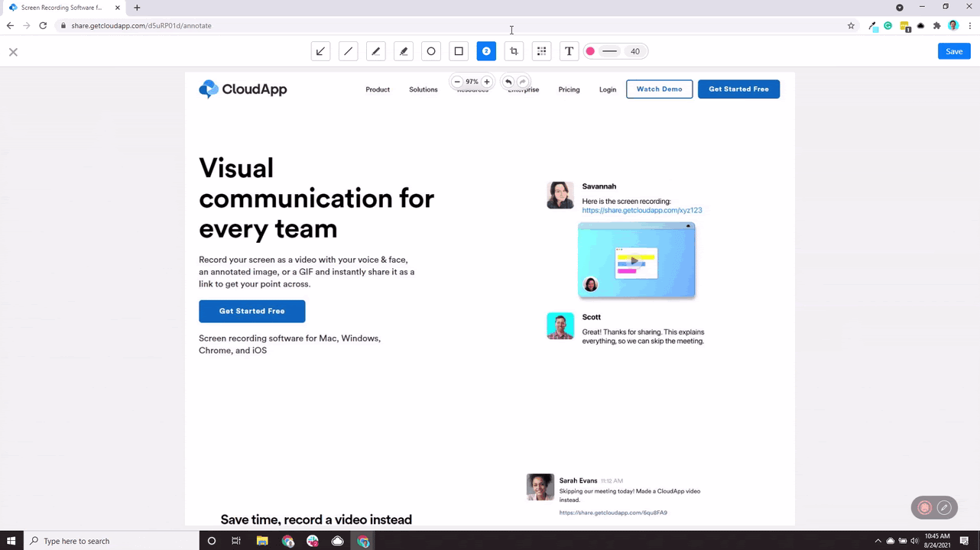Close the Screen Recording Software tab

tap(117, 8)
